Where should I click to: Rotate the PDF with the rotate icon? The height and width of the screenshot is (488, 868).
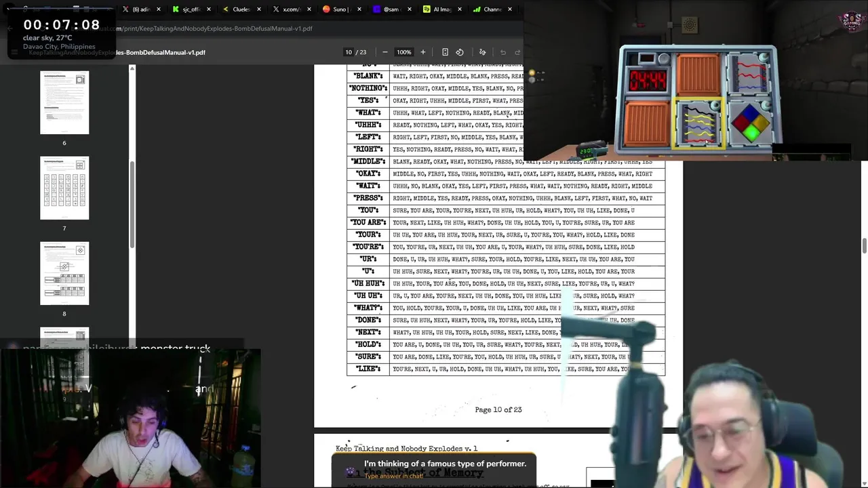point(460,52)
